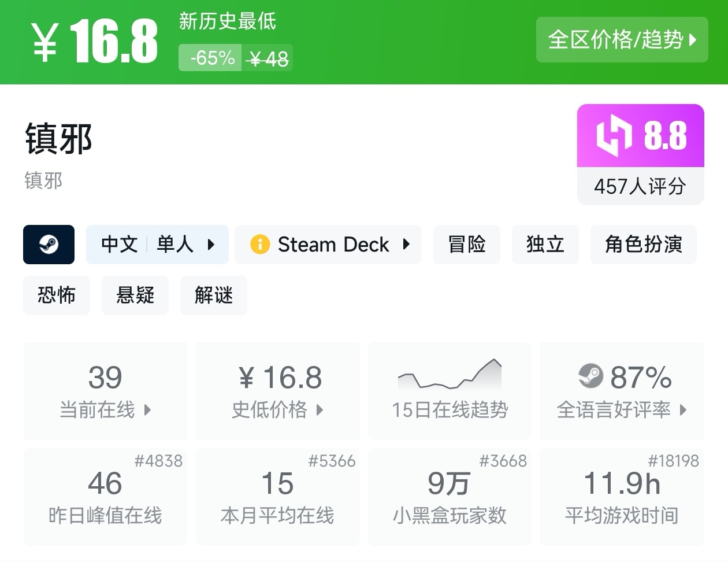This screenshot has width=728, height=562.
Task: Click the Steam platform icon
Action: (49, 245)
